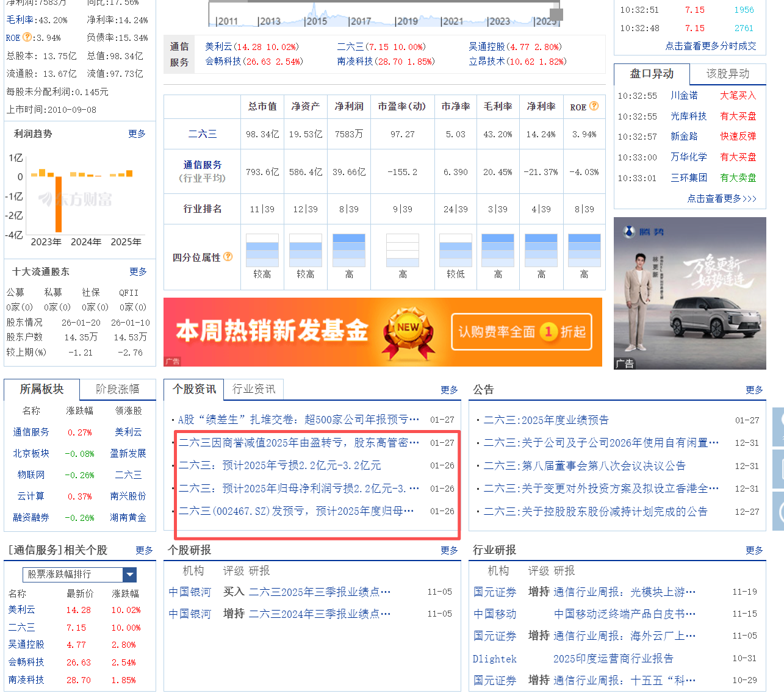Click 净利润 quartile bar labeled 高
Screen dimensions: 784x699
(x=349, y=250)
